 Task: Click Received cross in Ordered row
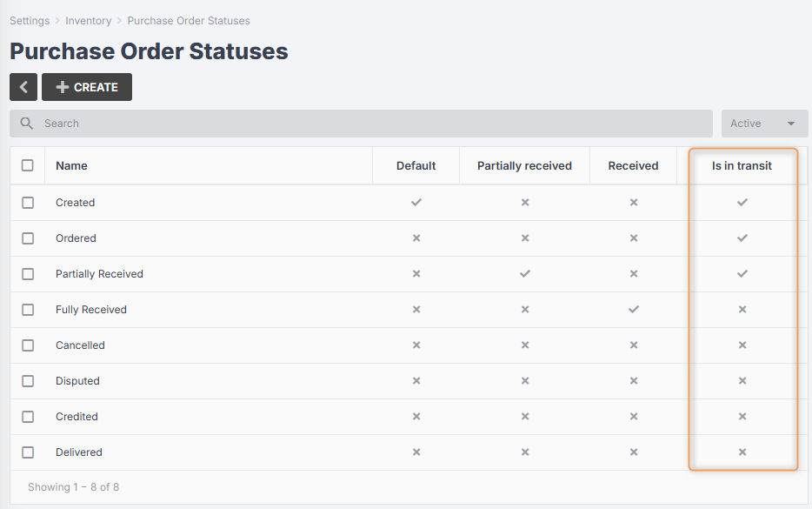634,238
